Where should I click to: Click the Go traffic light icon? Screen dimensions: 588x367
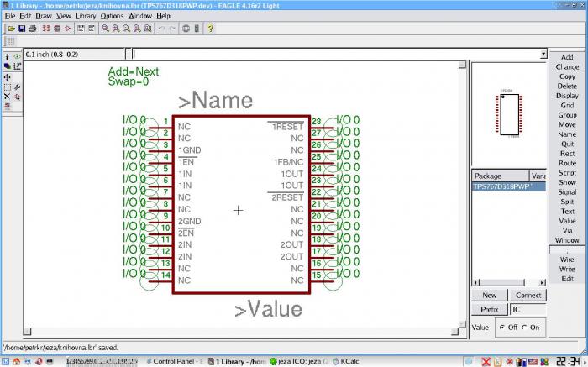pos(197,29)
